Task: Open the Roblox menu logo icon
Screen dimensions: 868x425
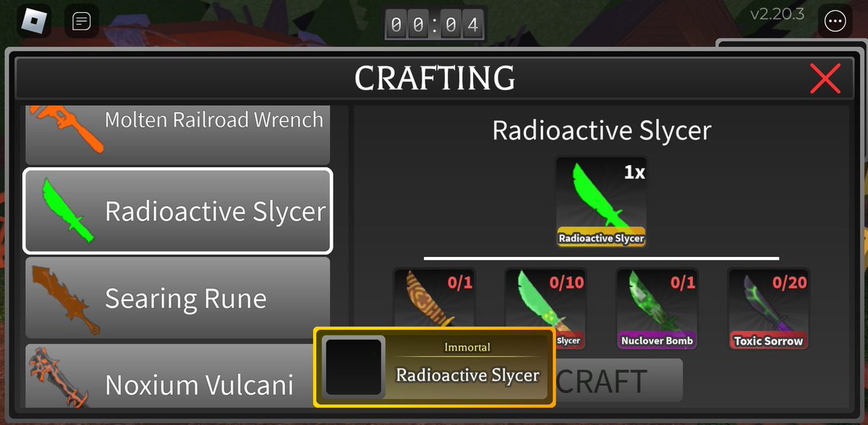Action: [x=33, y=22]
